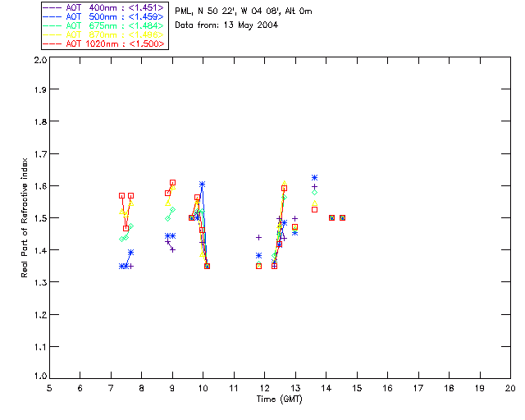Click the x-axis label 14

[x=326, y=388]
